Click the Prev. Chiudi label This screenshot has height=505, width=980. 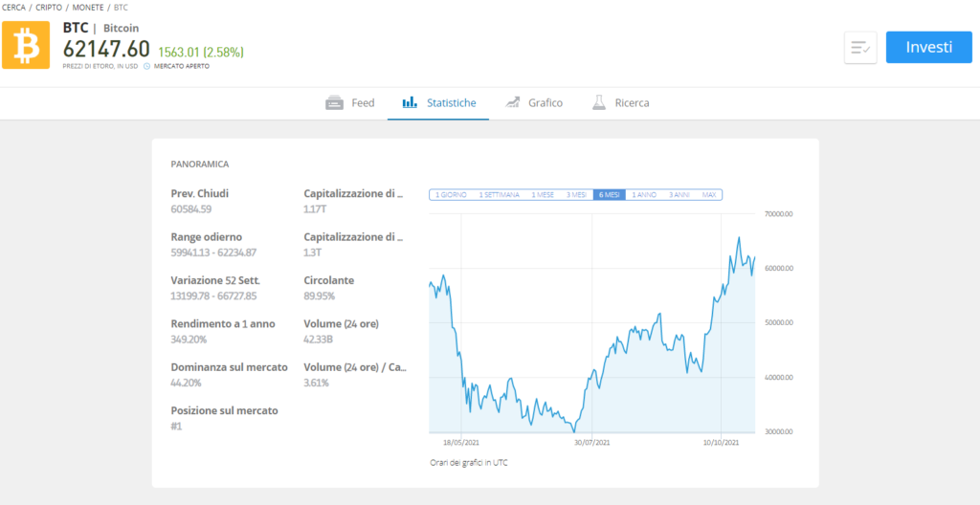(x=199, y=194)
